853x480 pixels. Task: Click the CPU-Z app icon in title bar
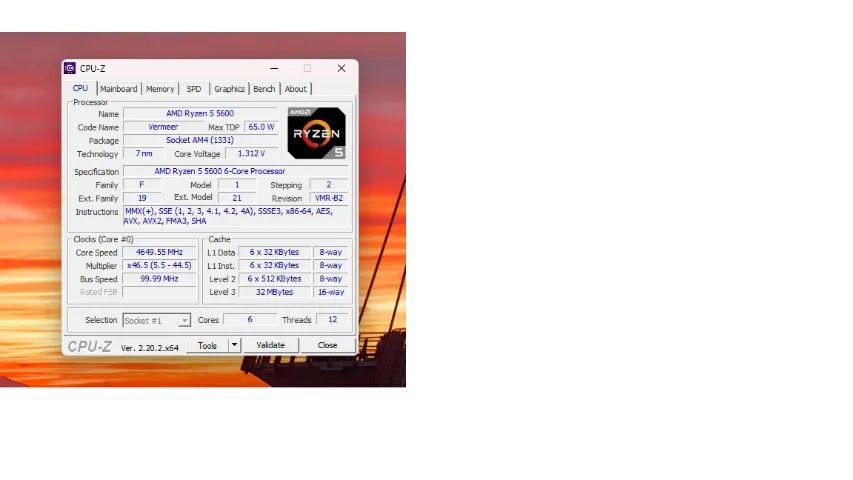[70, 68]
